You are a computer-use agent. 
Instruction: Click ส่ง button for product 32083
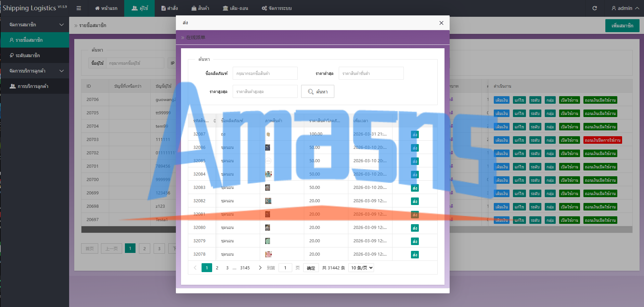415,188
